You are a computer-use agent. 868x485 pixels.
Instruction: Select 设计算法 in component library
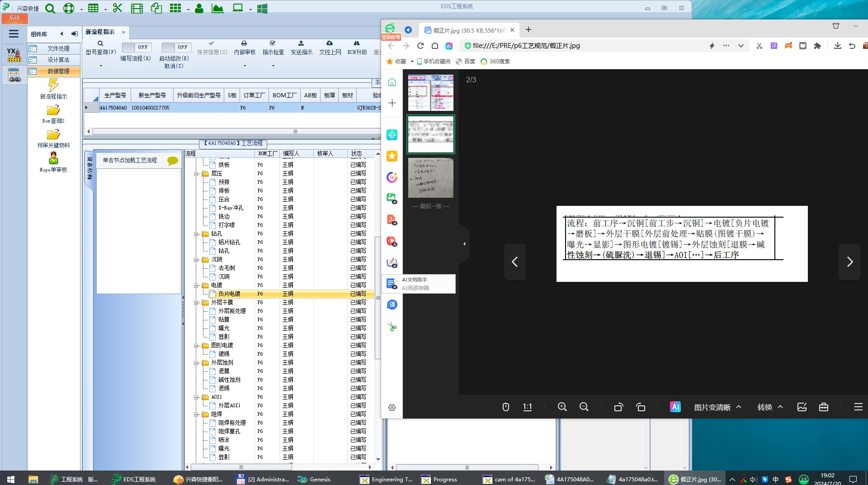[x=54, y=60]
